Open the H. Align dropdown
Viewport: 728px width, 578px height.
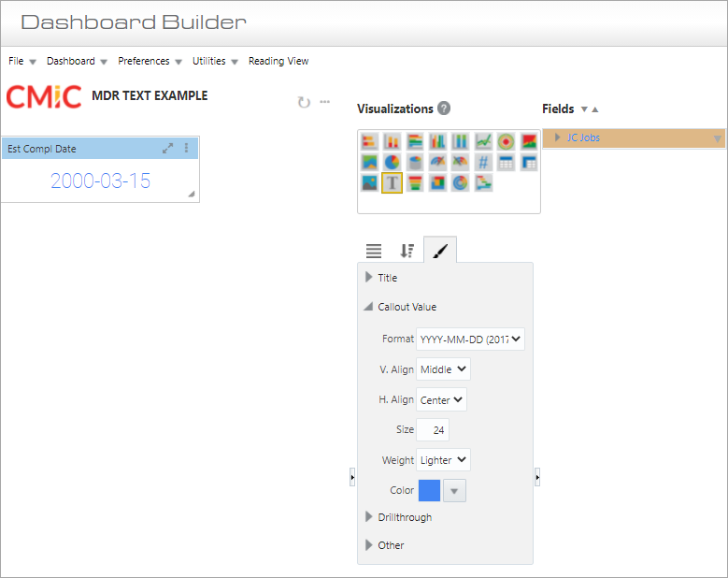441,399
